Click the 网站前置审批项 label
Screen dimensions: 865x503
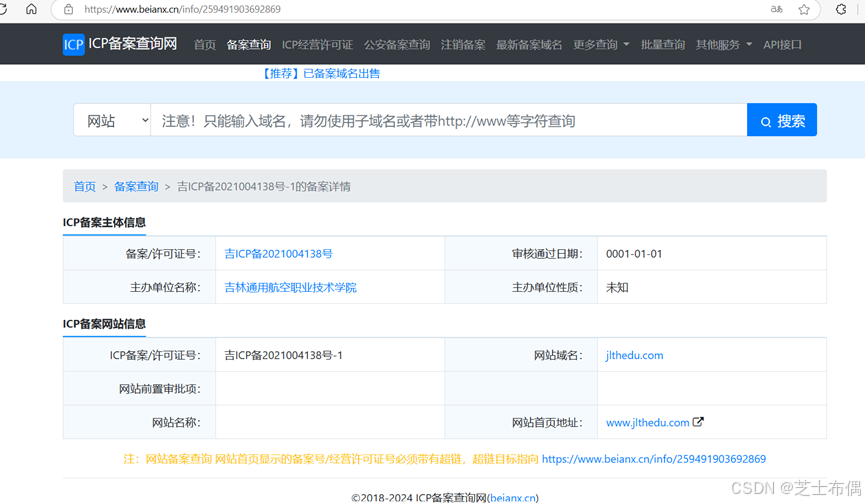(159, 389)
